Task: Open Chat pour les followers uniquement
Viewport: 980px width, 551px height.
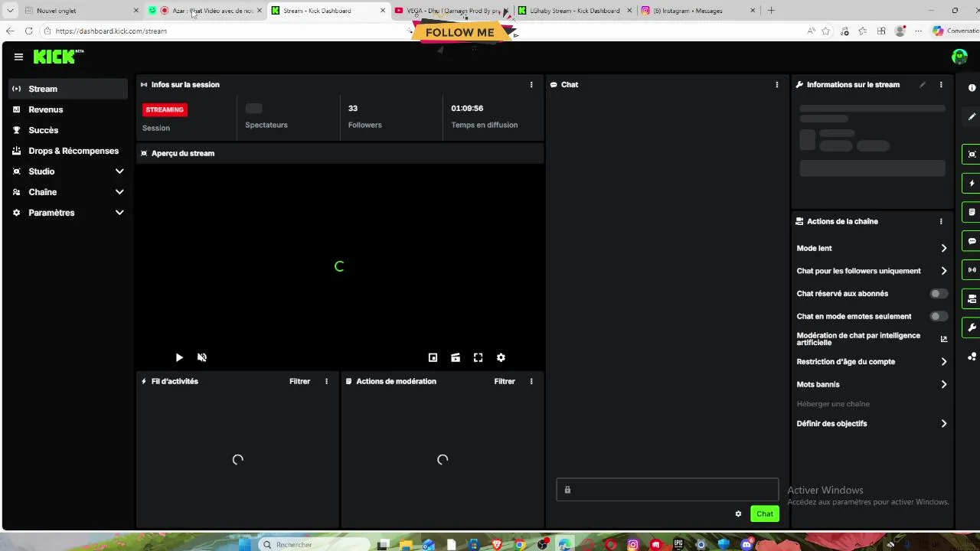Action: [x=872, y=271]
